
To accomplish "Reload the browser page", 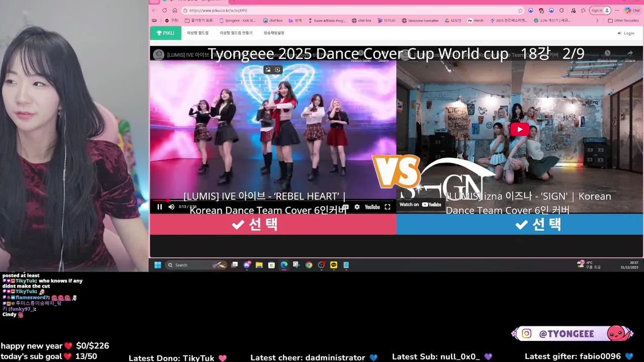I will click(165, 10).
